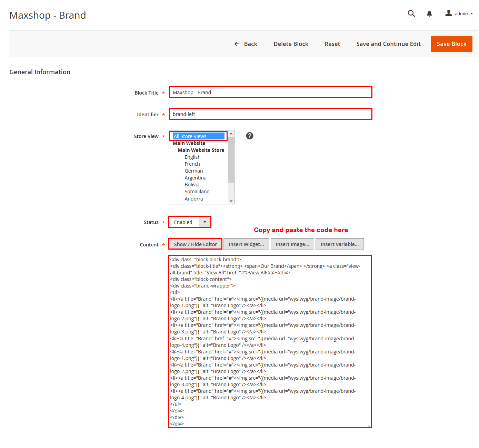Choose Andorra store view
The width and height of the screenshot is (479, 448).
click(x=193, y=199)
